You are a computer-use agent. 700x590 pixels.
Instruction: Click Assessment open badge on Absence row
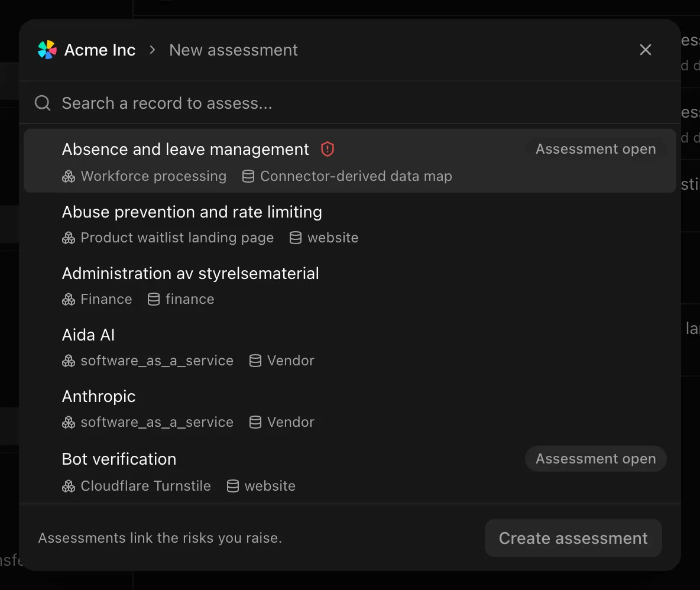click(595, 149)
